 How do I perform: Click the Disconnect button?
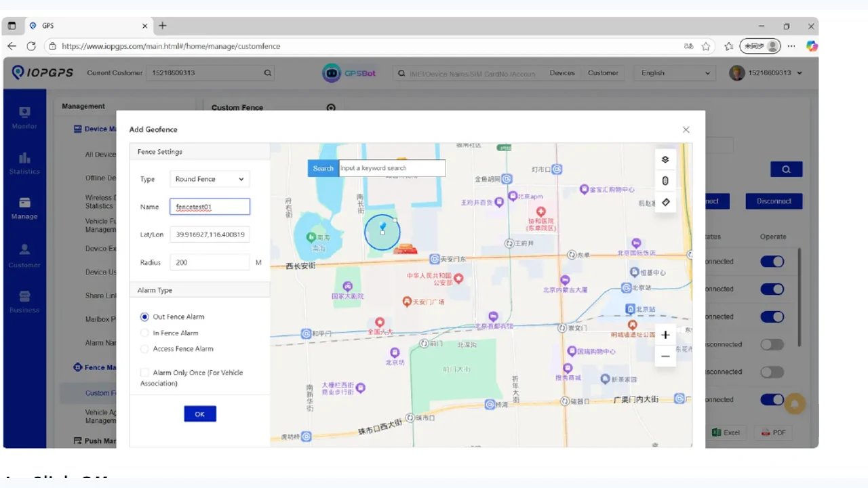click(774, 201)
